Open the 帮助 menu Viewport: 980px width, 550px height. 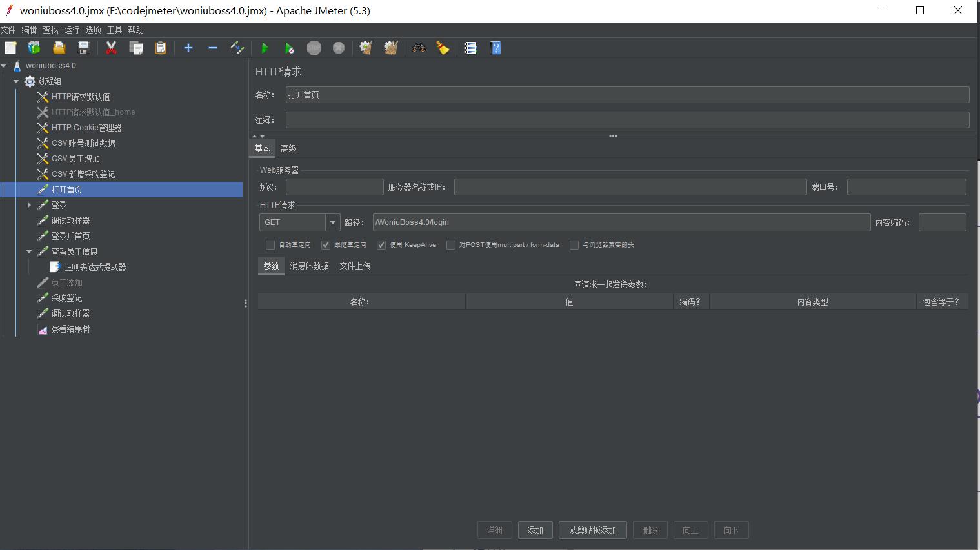[x=135, y=30]
